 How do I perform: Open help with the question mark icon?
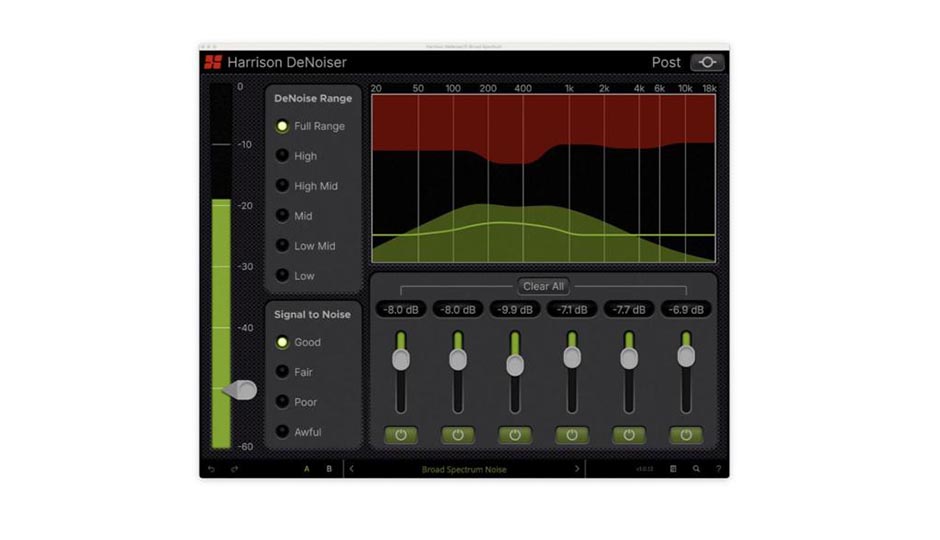718,469
